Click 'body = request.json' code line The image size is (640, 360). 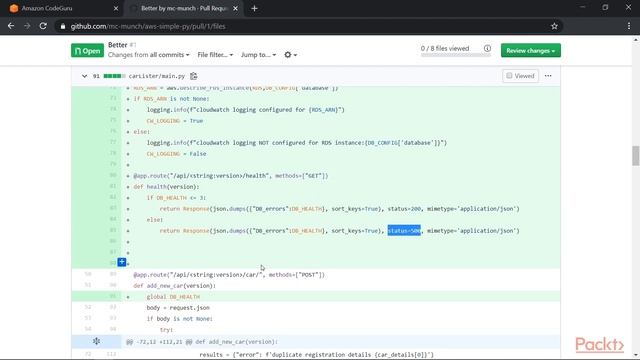pyautogui.click(x=178, y=308)
